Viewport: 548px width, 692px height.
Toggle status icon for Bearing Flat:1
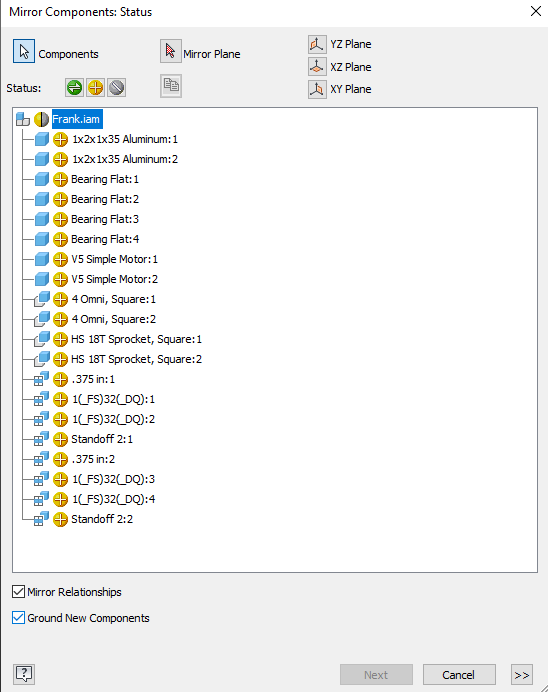click(60, 179)
